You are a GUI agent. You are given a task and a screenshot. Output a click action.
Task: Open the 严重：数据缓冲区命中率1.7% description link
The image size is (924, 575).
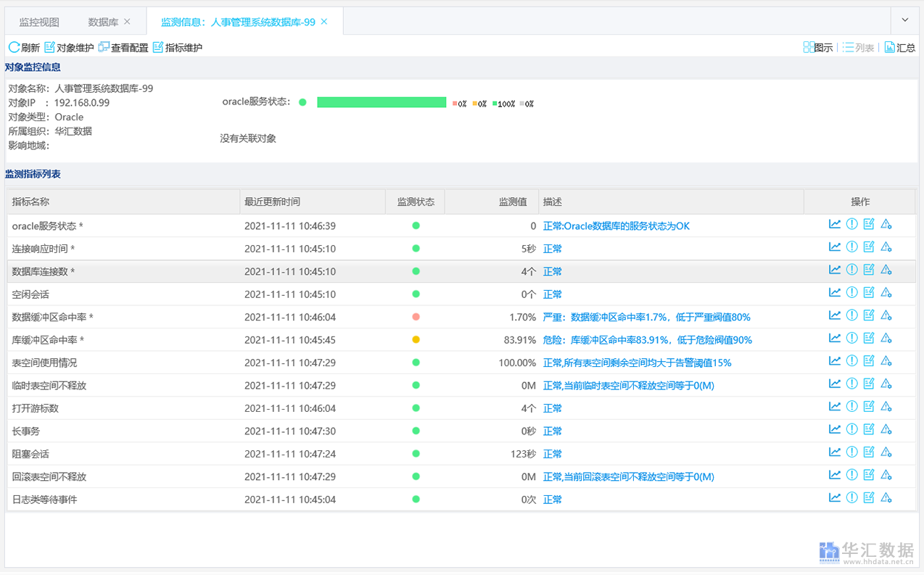click(647, 317)
